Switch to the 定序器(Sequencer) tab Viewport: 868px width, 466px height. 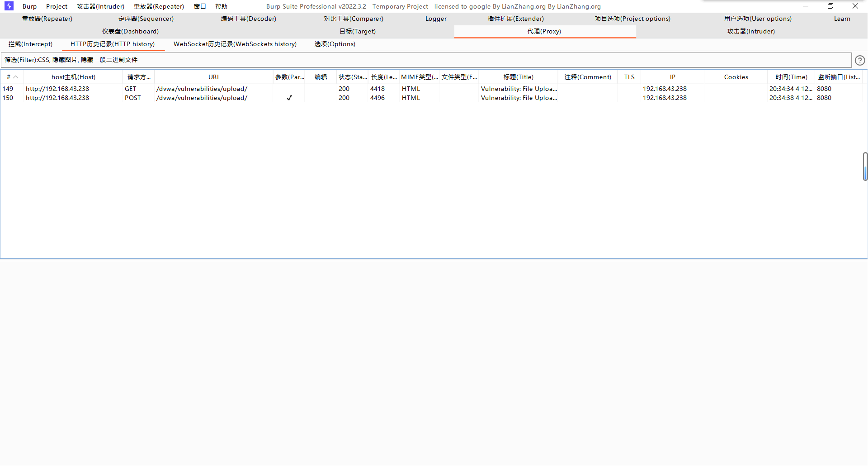point(146,19)
